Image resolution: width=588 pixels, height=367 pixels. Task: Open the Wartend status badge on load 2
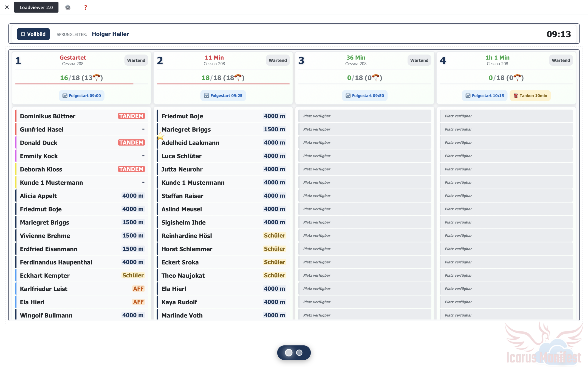point(277,60)
